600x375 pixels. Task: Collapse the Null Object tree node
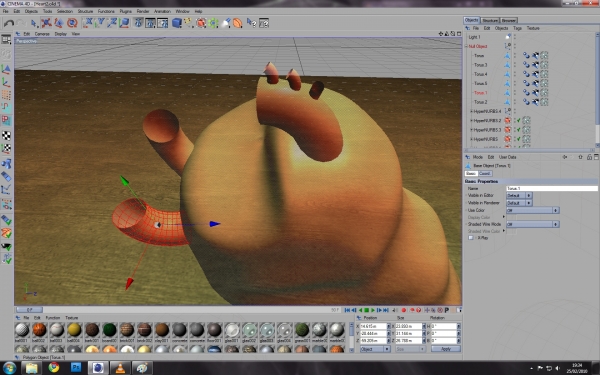click(466, 46)
